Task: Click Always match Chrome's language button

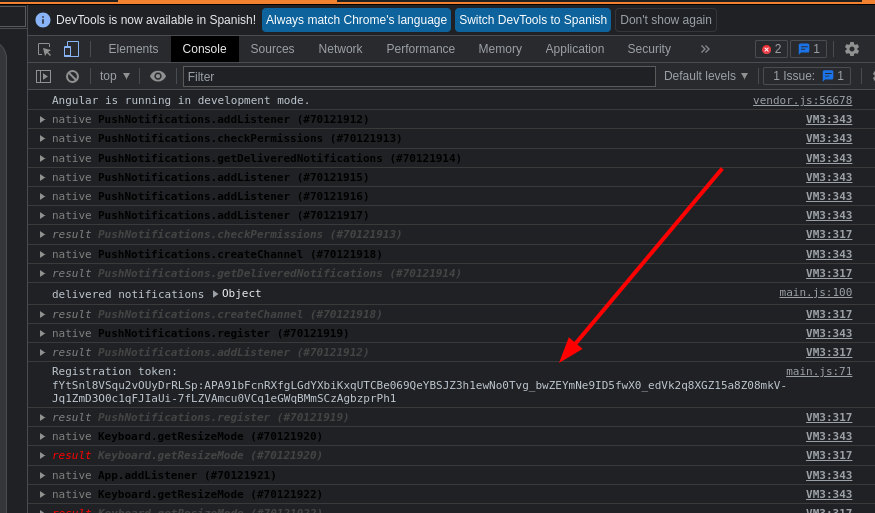Action: [356, 20]
